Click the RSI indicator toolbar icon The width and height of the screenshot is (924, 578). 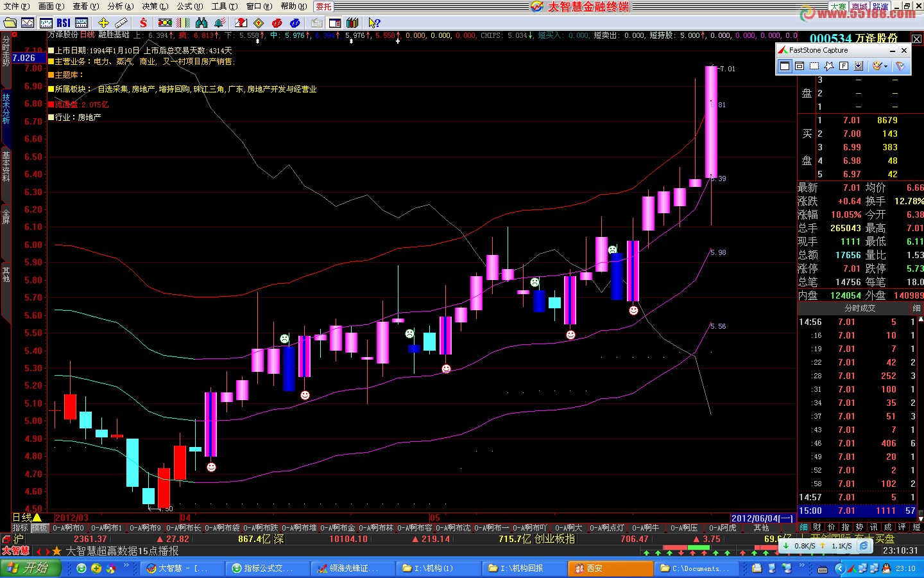[x=64, y=23]
